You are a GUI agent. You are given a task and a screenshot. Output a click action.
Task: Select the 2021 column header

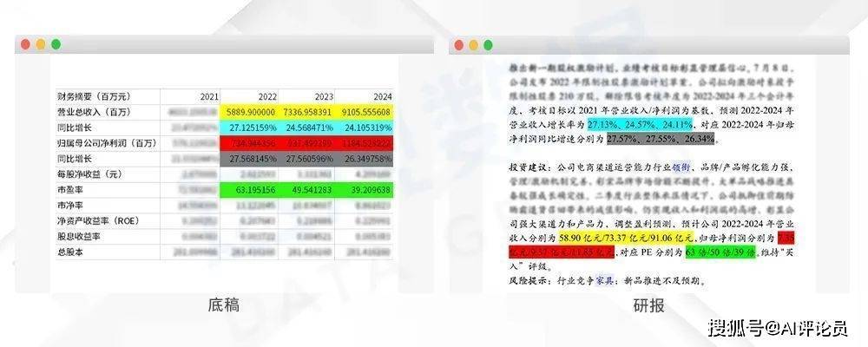click(190, 97)
